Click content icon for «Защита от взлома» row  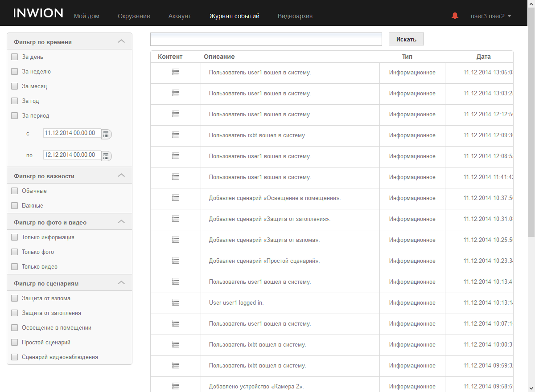[x=176, y=240]
